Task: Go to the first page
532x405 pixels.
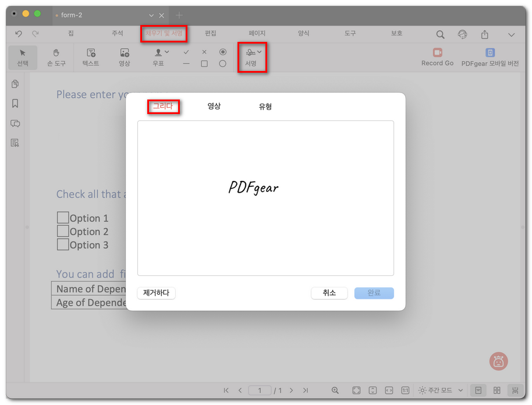Action: [x=226, y=390]
